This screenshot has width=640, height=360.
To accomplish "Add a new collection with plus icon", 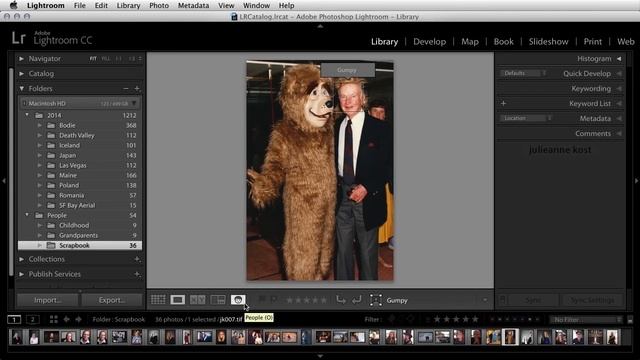I will [137, 259].
